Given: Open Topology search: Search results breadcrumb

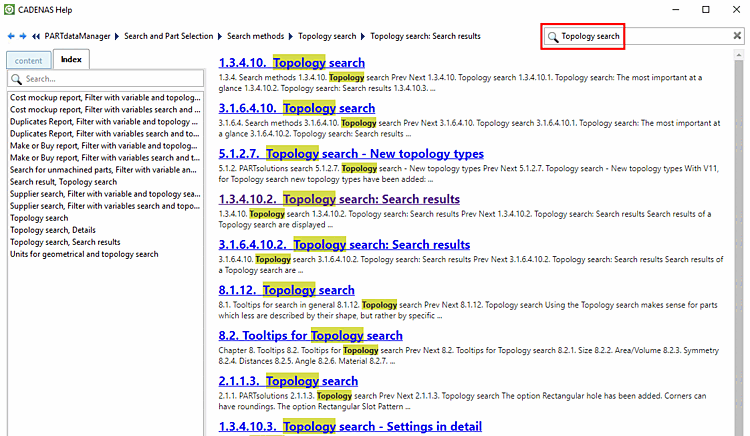Looking at the screenshot, I should point(425,36).
